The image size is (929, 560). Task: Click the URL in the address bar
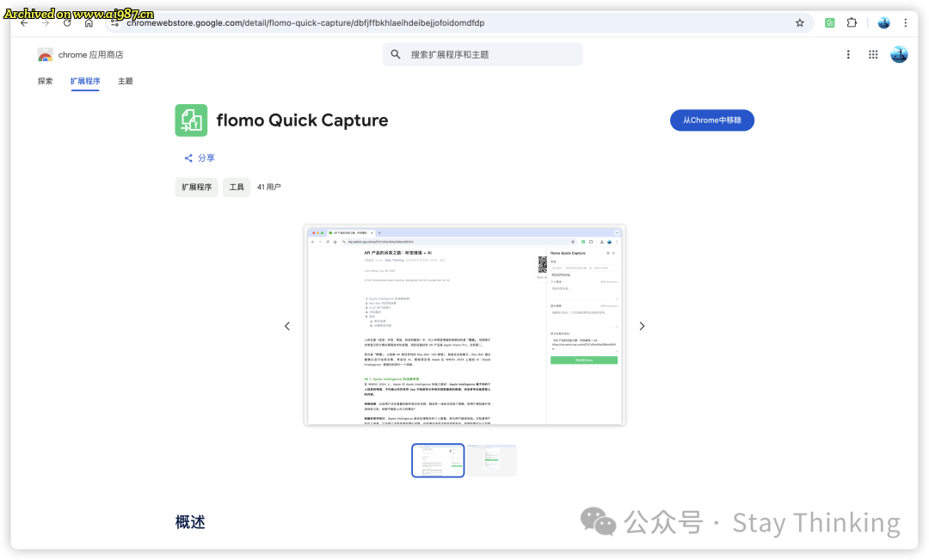click(305, 23)
